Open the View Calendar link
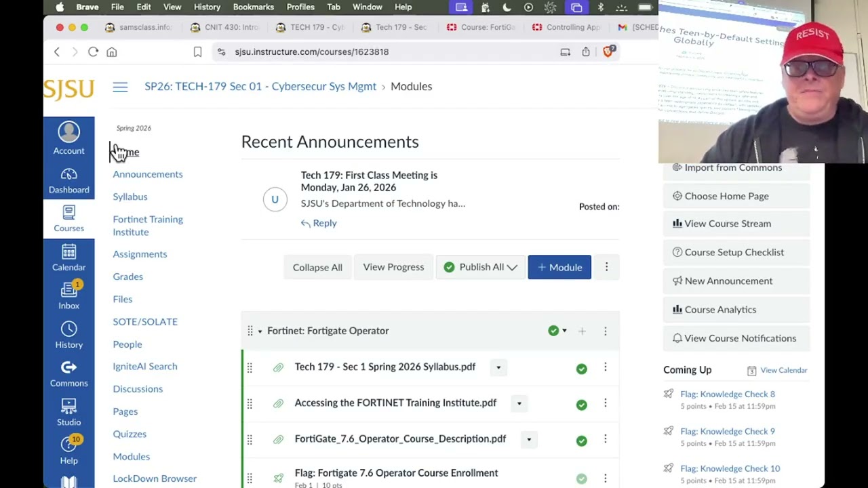 click(x=777, y=370)
